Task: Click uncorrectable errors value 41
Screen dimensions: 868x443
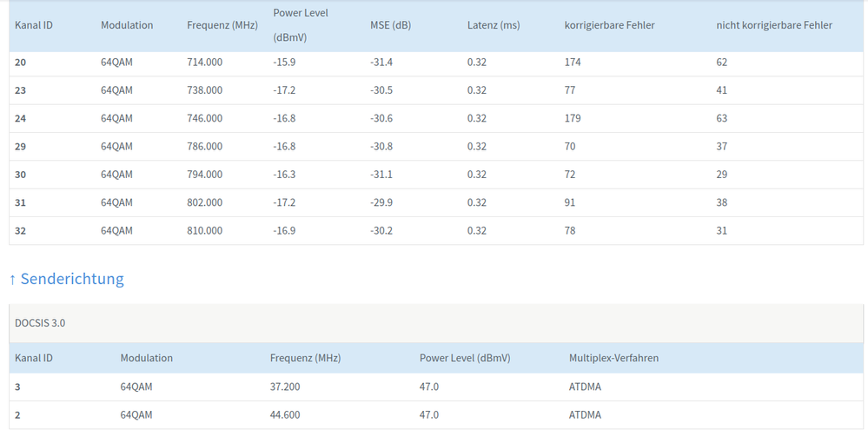Action: [x=721, y=90]
